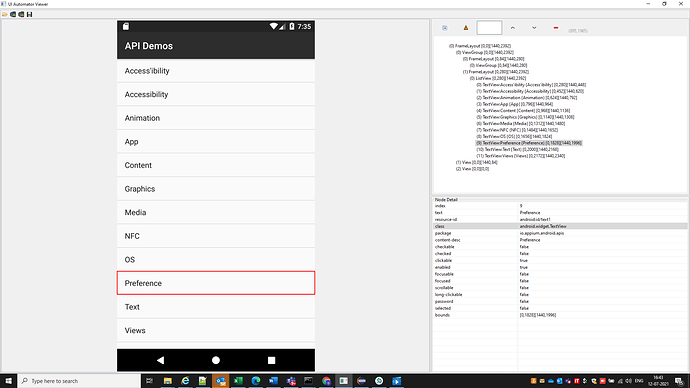Tap the Android home circle button
The image size is (690, 388).
click(x=216, y=360)
